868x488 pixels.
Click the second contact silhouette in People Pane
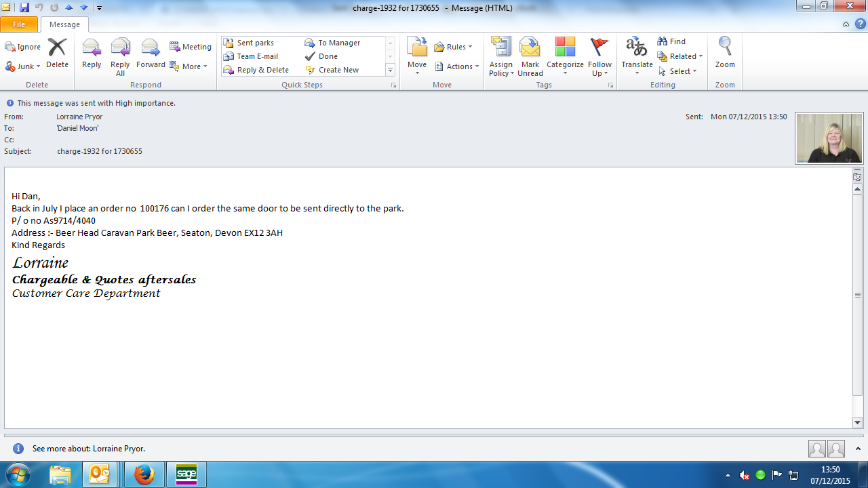tap(836, 449)
